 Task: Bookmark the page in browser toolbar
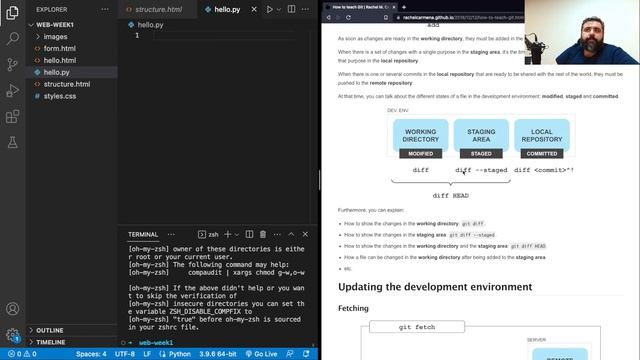tap(386, 18)
